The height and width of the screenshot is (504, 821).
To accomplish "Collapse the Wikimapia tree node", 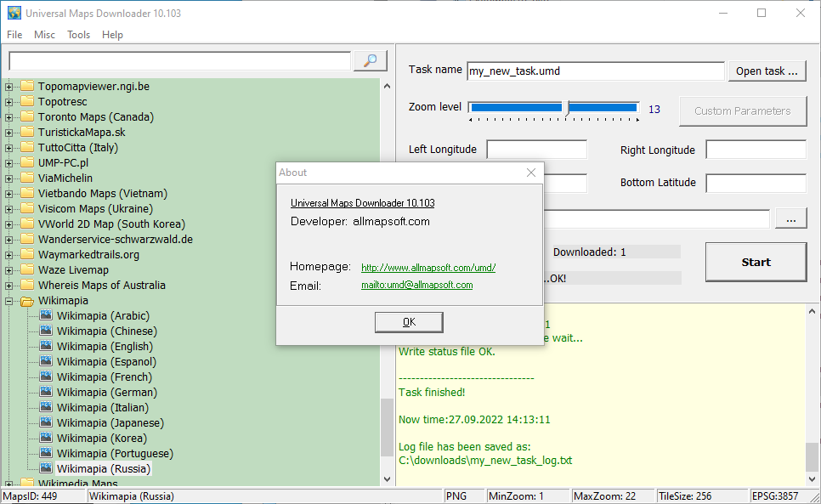I will [8, 301].
